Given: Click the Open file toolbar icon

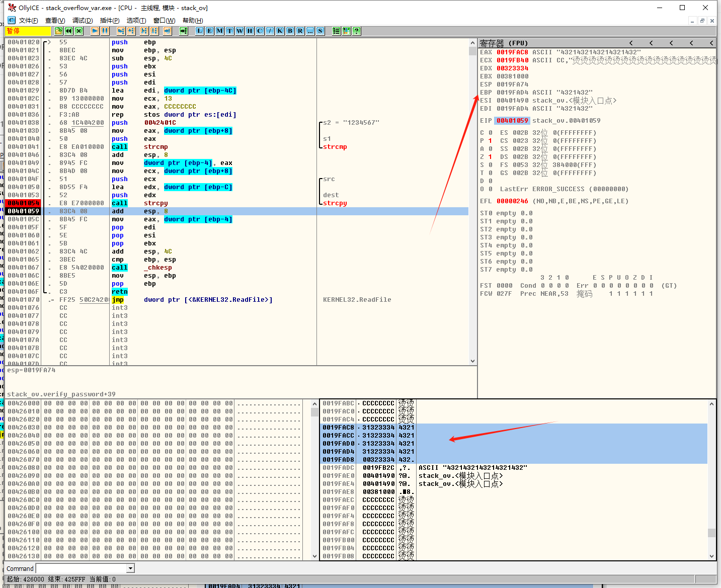Looking at the screenshot, I should pos(59,31).
